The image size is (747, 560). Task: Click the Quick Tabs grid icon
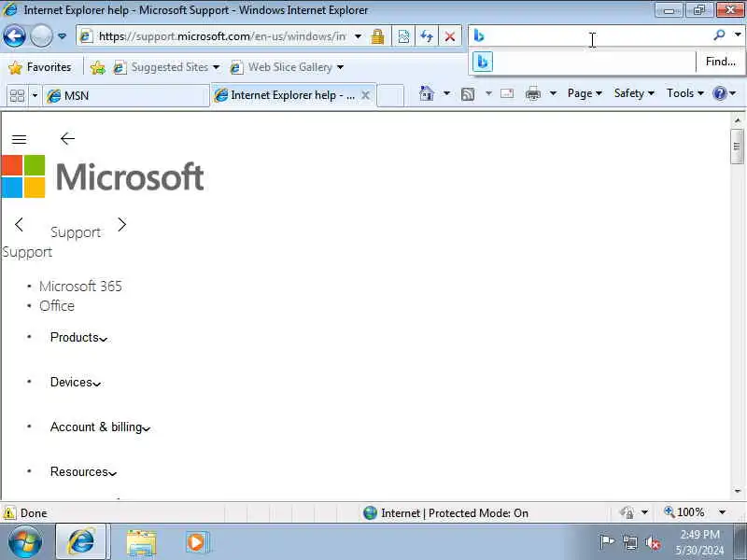(x=17, y=96)
